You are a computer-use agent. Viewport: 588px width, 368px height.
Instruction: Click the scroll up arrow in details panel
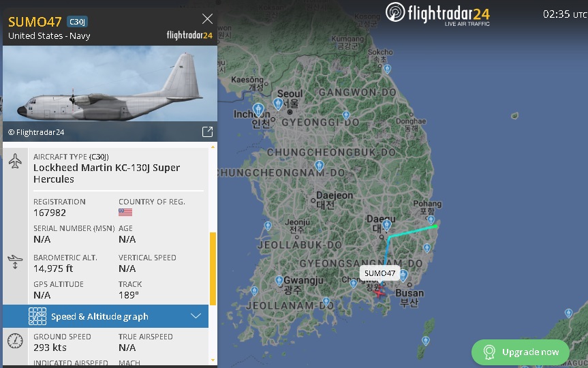point(213,147)
